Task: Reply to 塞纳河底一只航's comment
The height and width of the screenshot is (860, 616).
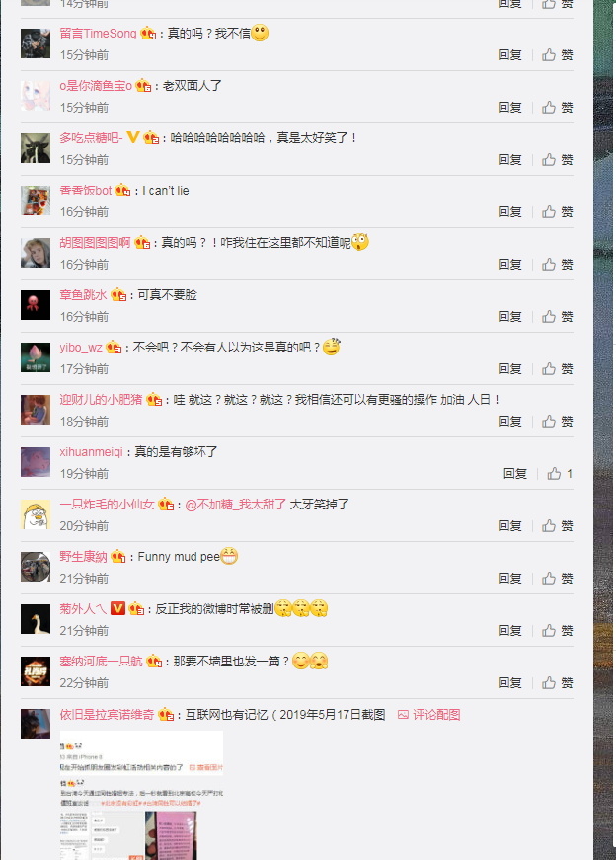Action: tap(509, 683)
